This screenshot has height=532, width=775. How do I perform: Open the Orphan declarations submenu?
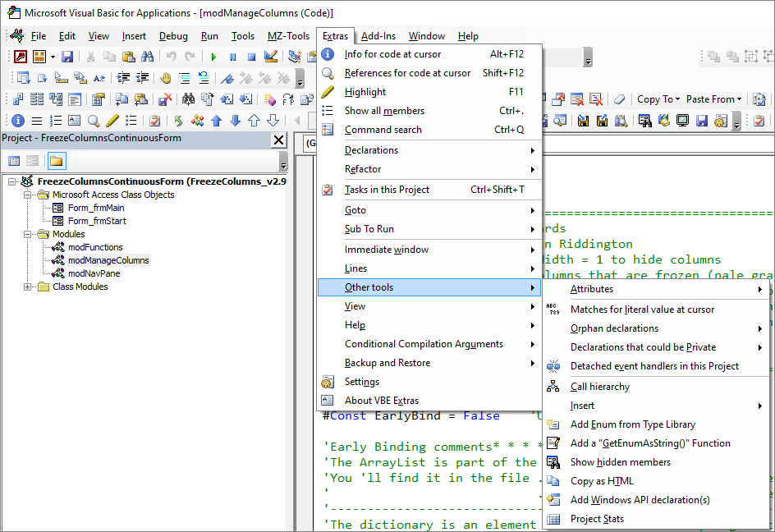pos(657,328)
